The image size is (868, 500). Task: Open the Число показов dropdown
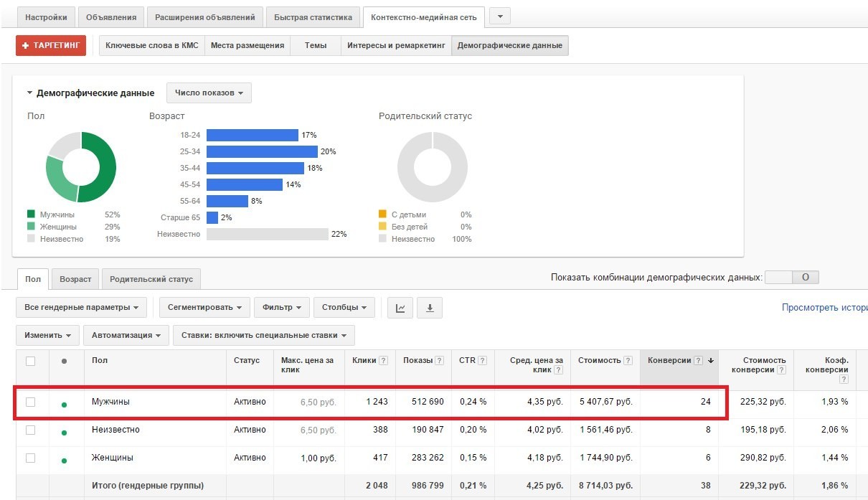coord(209,93)
